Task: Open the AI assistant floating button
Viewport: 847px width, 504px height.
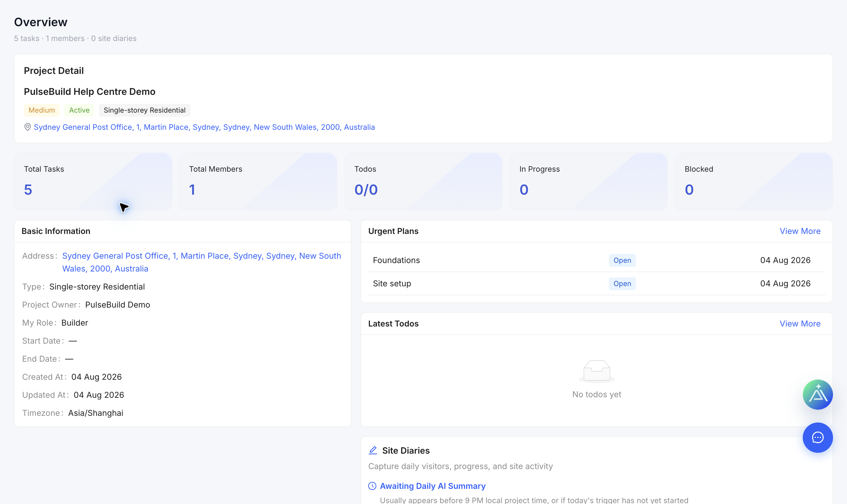Action: pos(817,394)
